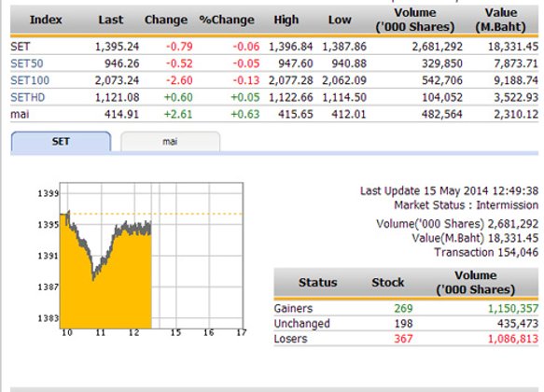
Task: Click the Last column header
Action: 111,20
